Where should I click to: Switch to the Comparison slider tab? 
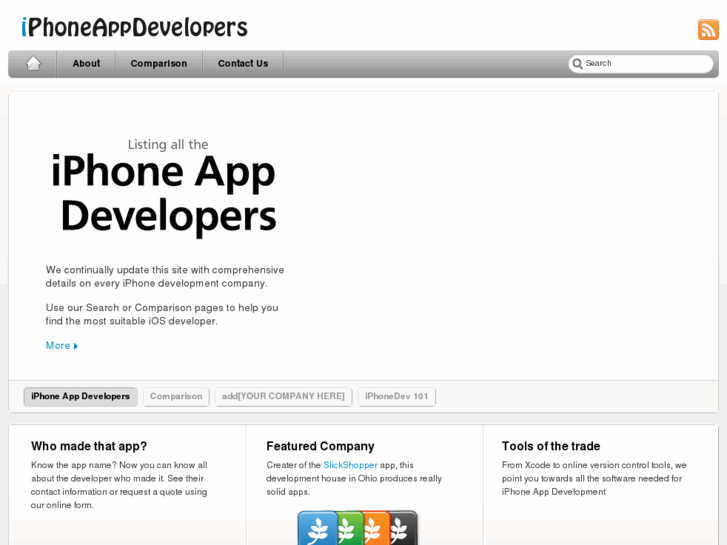coord(176,397)
